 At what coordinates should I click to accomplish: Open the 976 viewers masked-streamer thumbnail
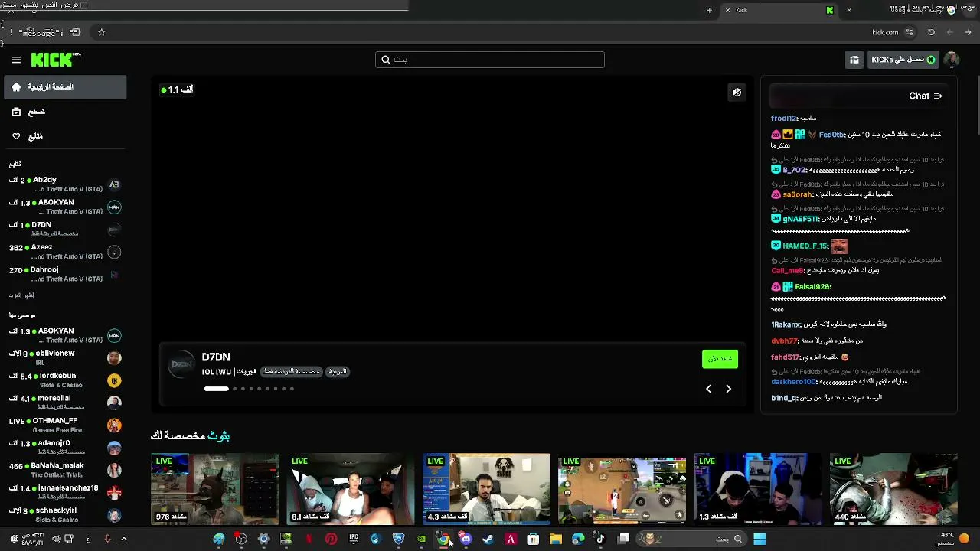214,489
